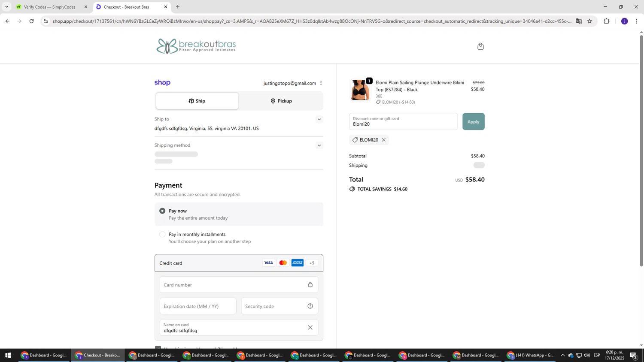The image size is (644, 362).
Task: Click the justingotopo@gmail.com email text
Action: pyautogui.click(x=290, y=83)
